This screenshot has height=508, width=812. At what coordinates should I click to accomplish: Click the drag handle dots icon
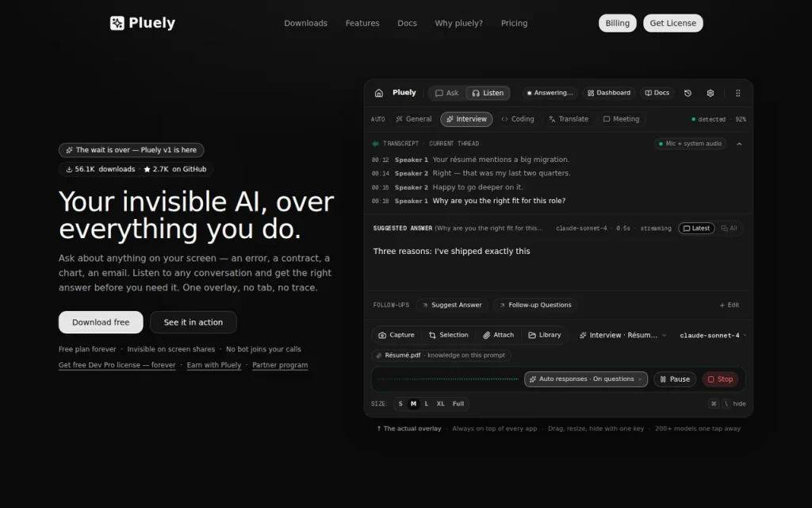[x=738, y=93]
